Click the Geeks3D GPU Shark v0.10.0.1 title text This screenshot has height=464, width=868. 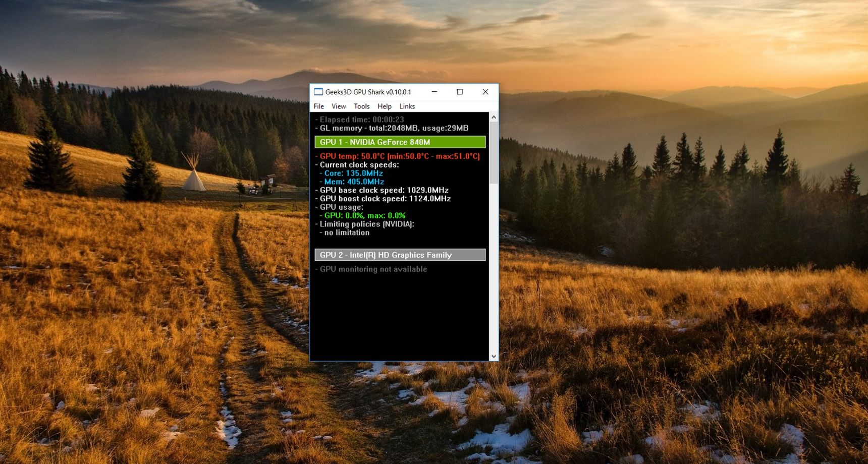point(368,92)
